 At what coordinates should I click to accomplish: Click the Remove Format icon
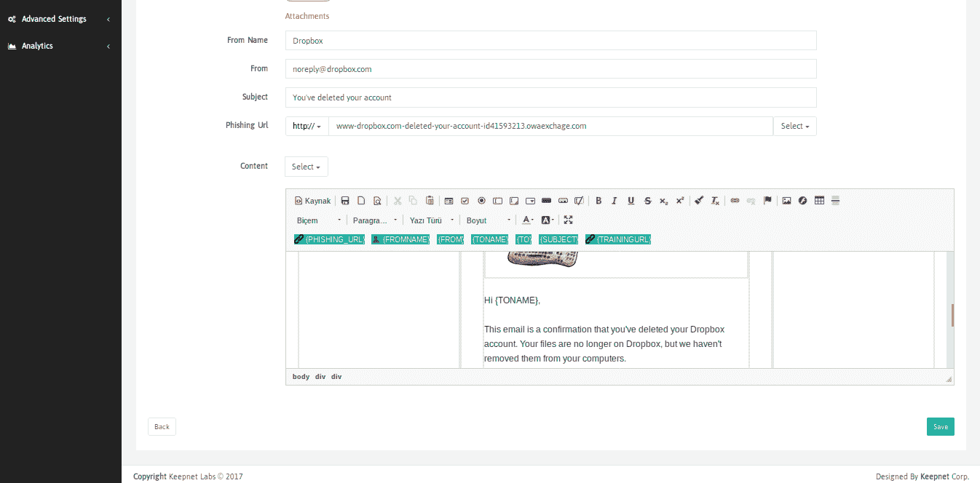(715, 201)
